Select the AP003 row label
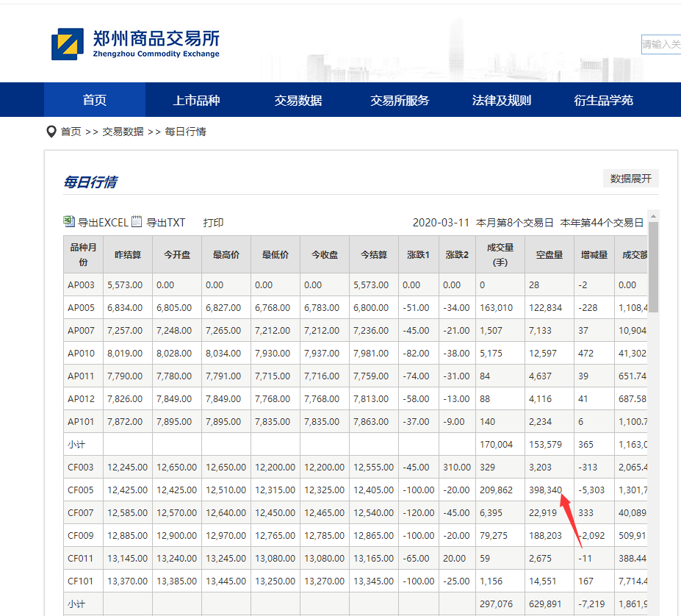 point(81,284)
